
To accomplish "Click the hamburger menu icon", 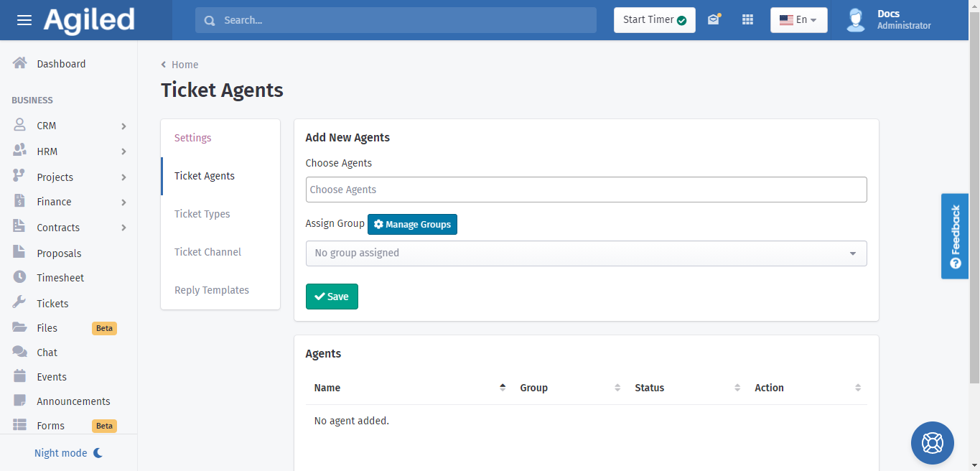I will pyautogui.click(x=24, y=20).
